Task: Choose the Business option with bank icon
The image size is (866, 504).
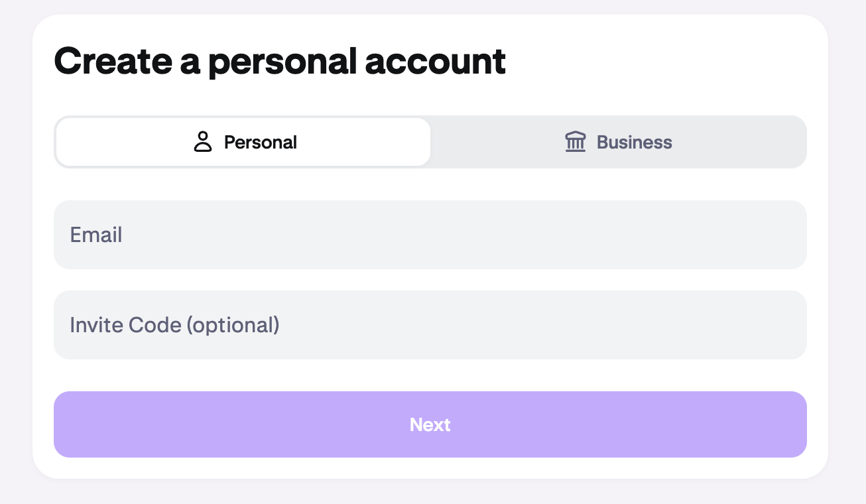Action: point(618,142)
